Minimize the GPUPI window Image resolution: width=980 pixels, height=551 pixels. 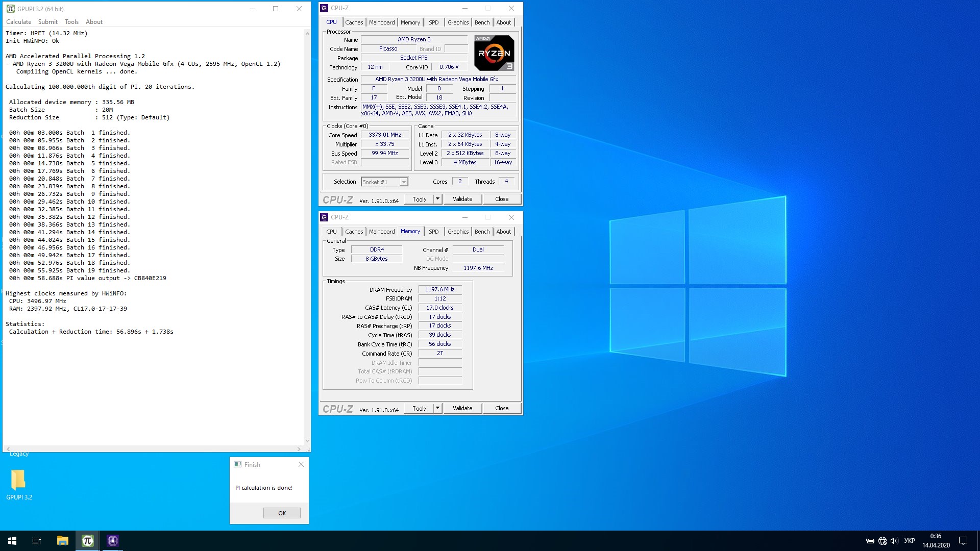click(252, 9)
